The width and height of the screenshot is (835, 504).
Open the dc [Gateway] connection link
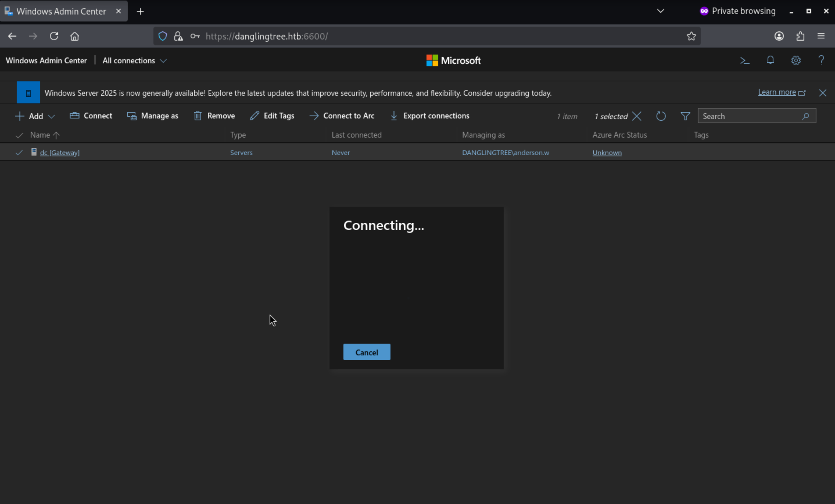pos(60,153)
